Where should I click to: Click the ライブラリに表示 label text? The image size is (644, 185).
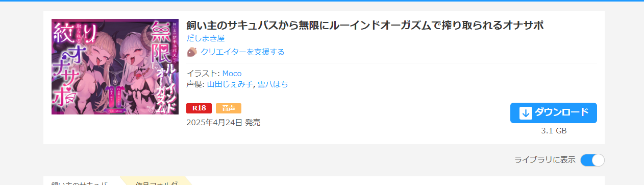click(x=545, y=160)
